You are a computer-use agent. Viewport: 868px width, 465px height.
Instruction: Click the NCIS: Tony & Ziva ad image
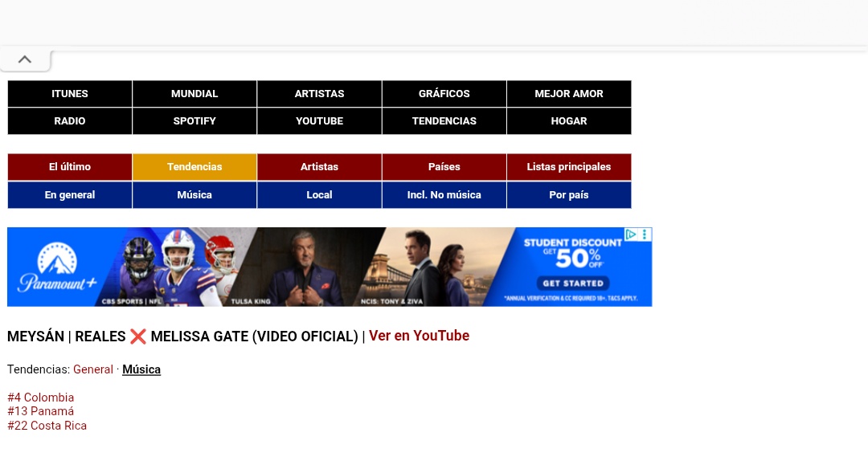coord(435,267)
